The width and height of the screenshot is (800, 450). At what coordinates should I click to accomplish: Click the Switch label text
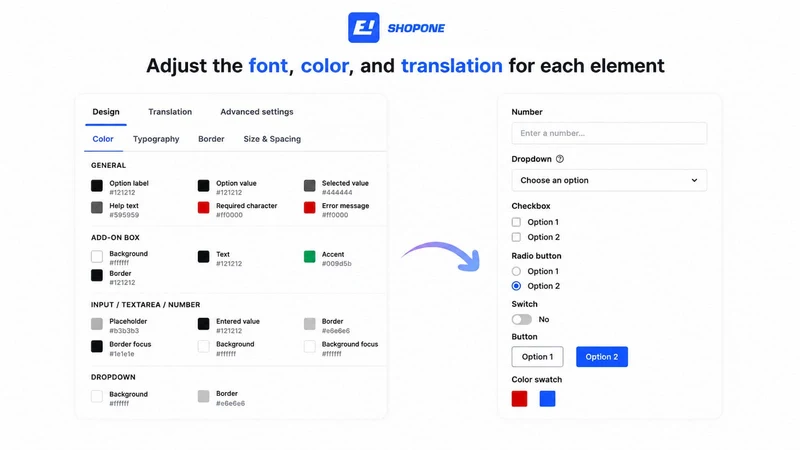point(524,304)
